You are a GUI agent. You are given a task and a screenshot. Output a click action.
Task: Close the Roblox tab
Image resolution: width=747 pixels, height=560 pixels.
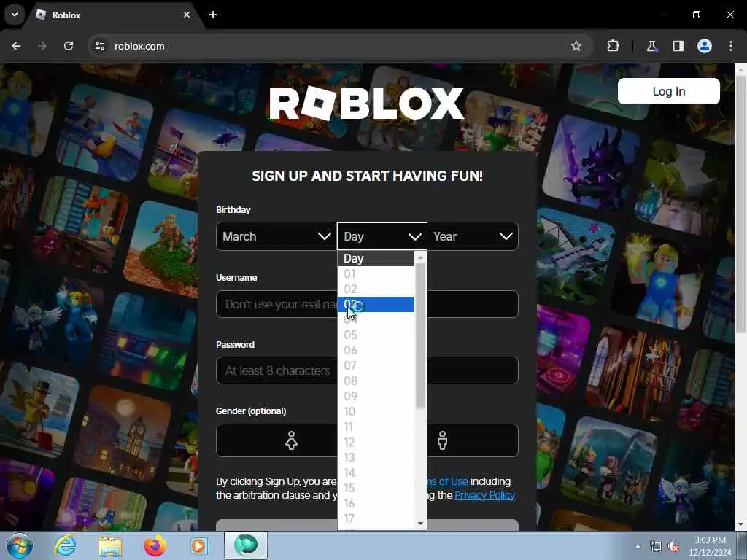187,15
